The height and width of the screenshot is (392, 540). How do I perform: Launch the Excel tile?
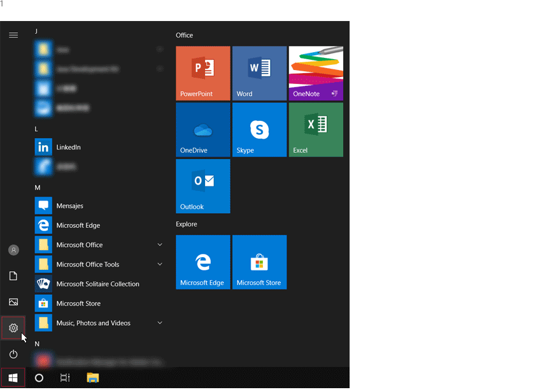tap(316, 130)
